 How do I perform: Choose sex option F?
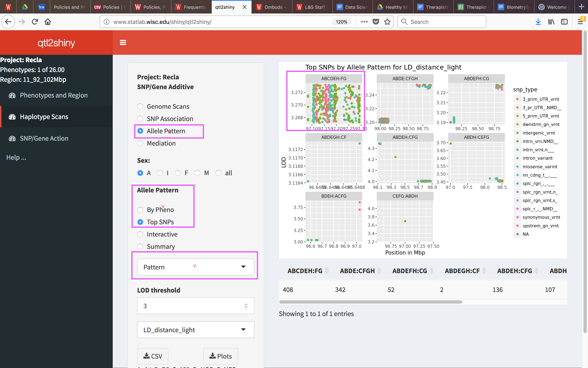coord(178,173)
